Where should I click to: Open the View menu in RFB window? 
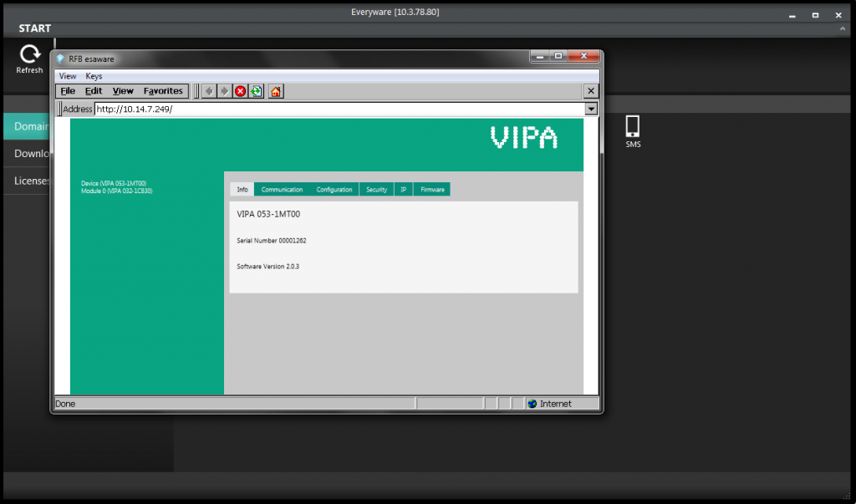click(x=68, y=76)
